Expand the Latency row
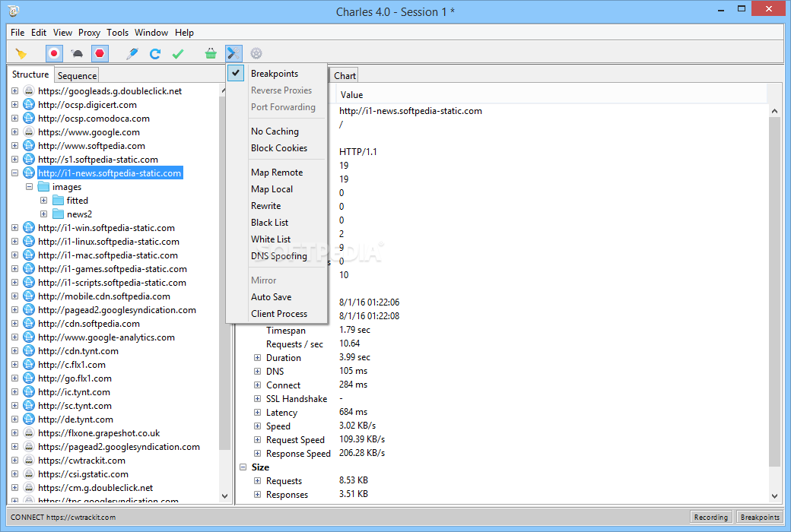This screenshot has height=532, width=791. click(x=257, y=413)
